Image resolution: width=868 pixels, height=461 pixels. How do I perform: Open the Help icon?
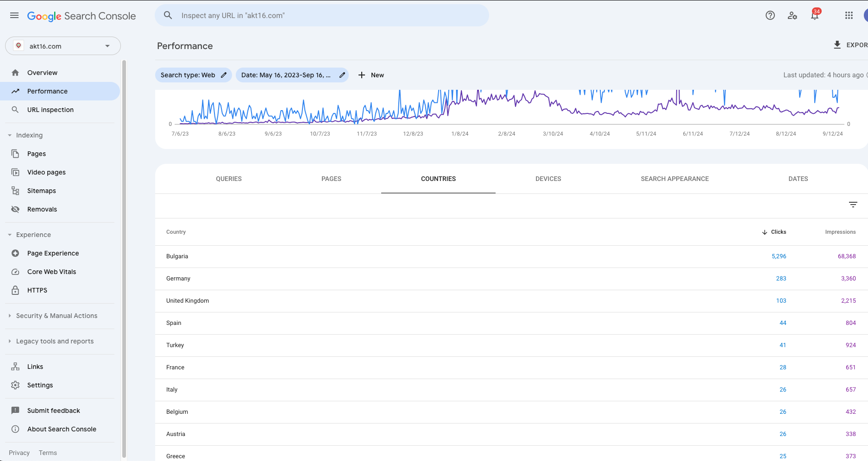click(770, 16)
